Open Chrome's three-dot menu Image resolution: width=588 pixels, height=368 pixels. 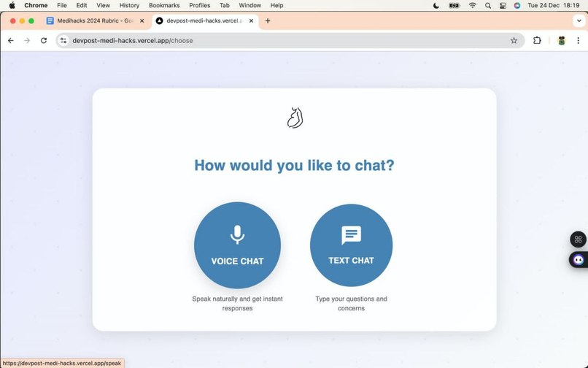coord(579,41)
